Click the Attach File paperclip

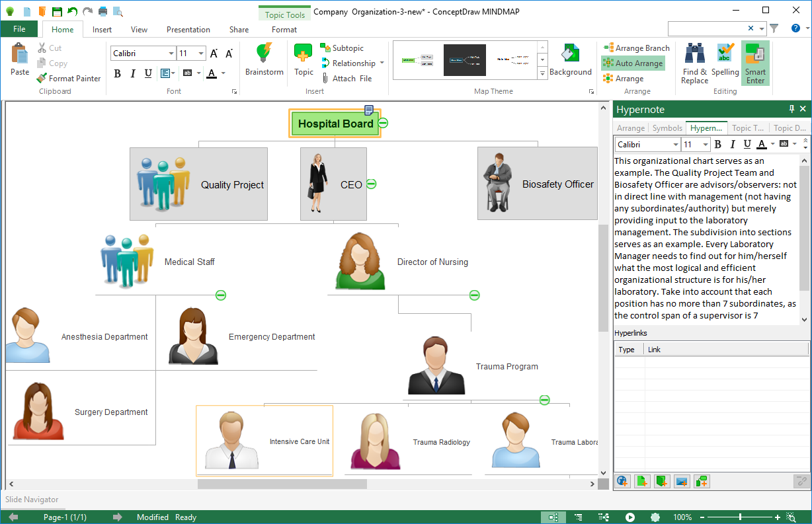tap(346, 78)
